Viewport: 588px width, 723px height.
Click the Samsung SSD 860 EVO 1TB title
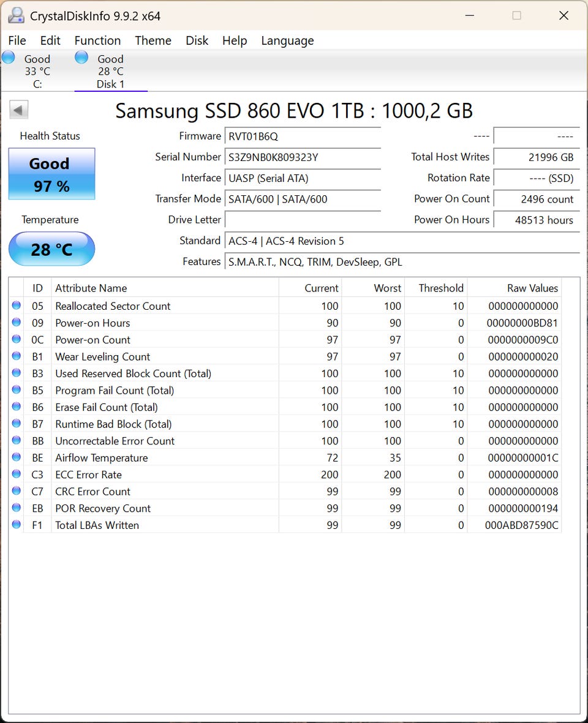click(294, 111)
